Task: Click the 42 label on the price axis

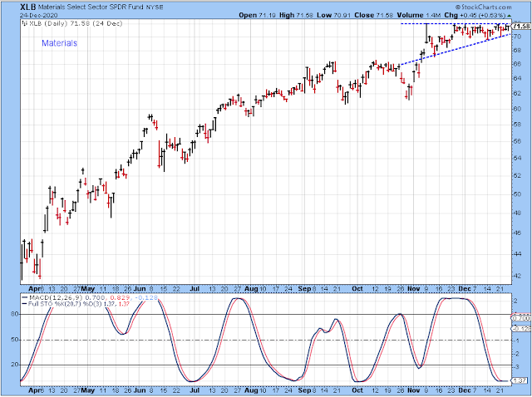Action: pyautogui.click(x=517, y=276)
